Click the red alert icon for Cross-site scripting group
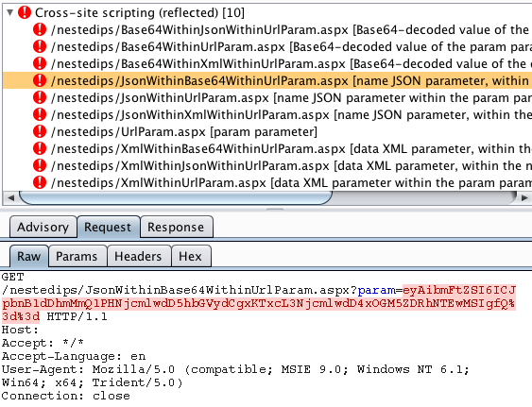The height and width of the screenshot is (407, 532). click(x=25, y=12)
